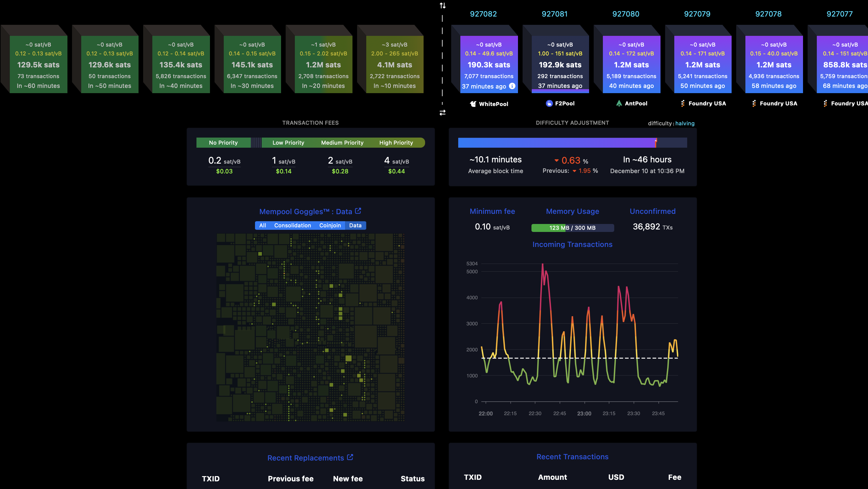Click the WhitePool logo icon
This screenshot has height=489, width=868.
click(x=473, y=104)
